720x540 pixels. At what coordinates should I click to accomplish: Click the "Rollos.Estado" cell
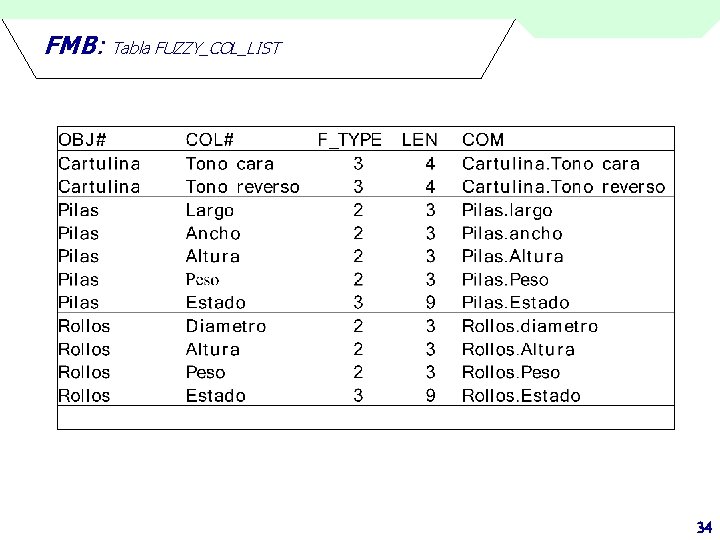point(521,396)
